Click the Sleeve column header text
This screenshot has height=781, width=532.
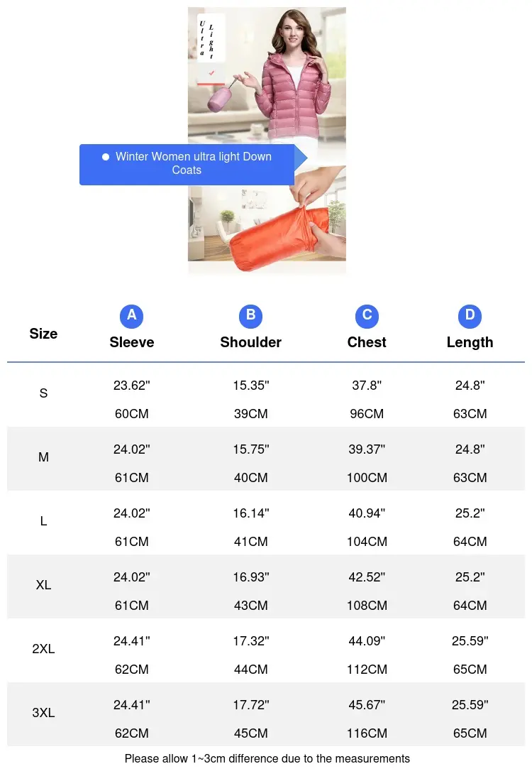[x=132, y=342]
